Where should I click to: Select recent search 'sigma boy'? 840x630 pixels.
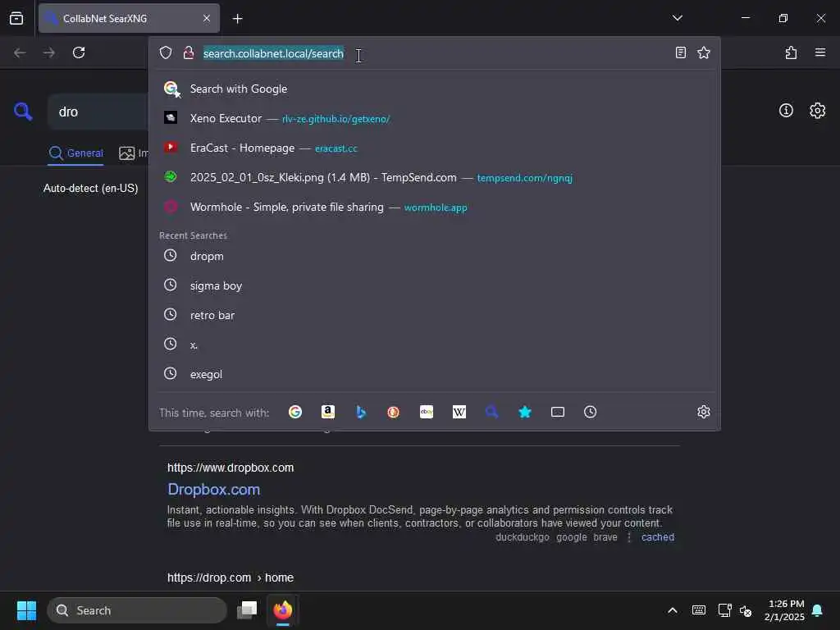pos(435,285)
